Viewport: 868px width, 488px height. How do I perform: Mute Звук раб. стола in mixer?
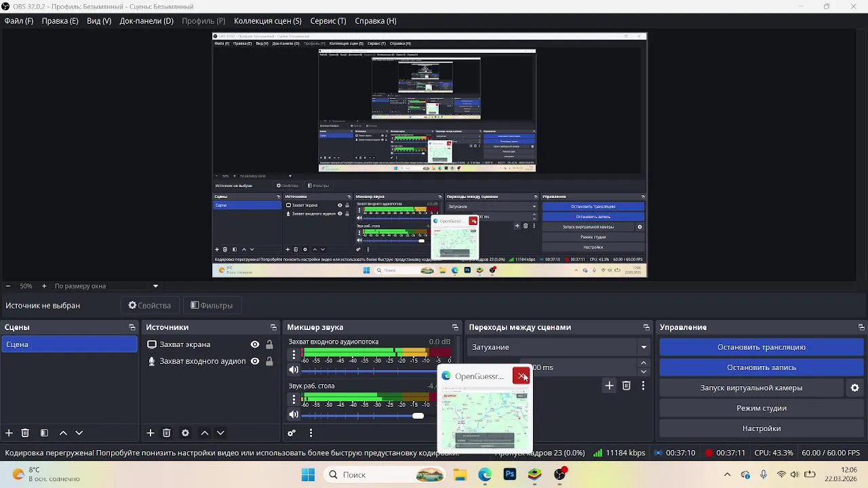tap(294, 415)
